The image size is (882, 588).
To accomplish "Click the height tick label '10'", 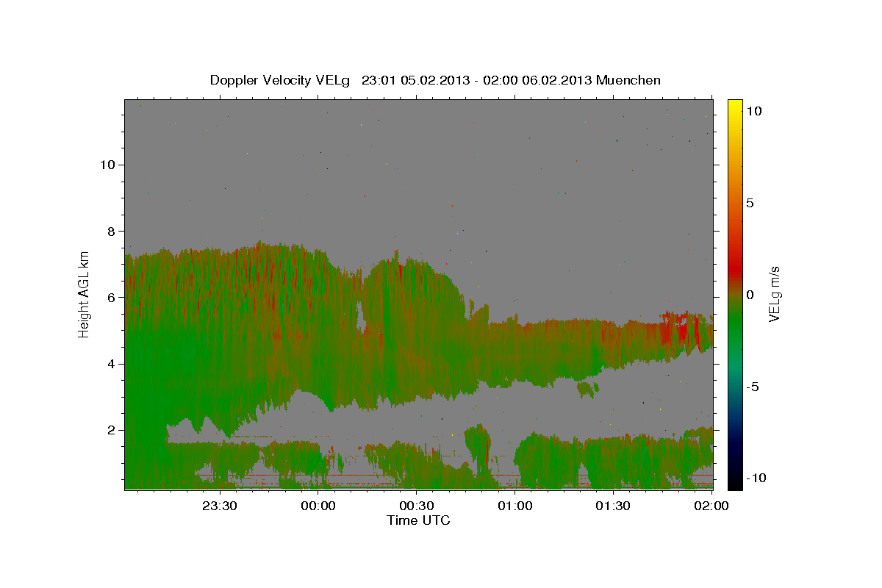I will tap(107, 165).
